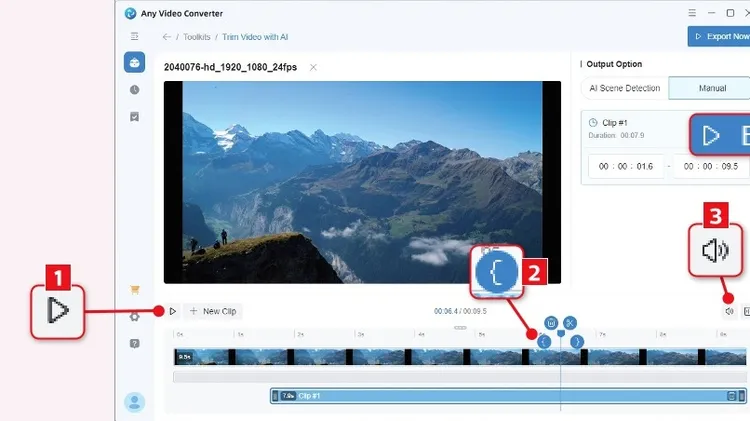
Task: Go to Toolkits in the breadcrumb
Action: click(196, 36)
